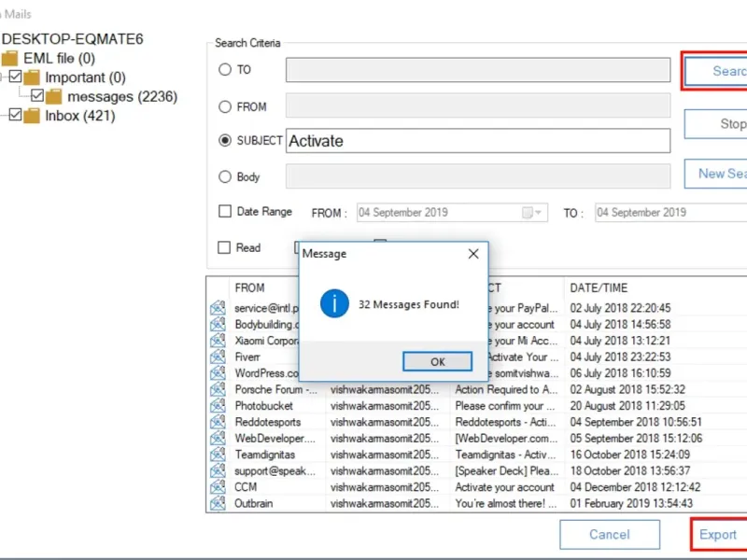Enable the Date Range checkbox
The height and width of the screenshot is (560, 747).
pos(225,211)
